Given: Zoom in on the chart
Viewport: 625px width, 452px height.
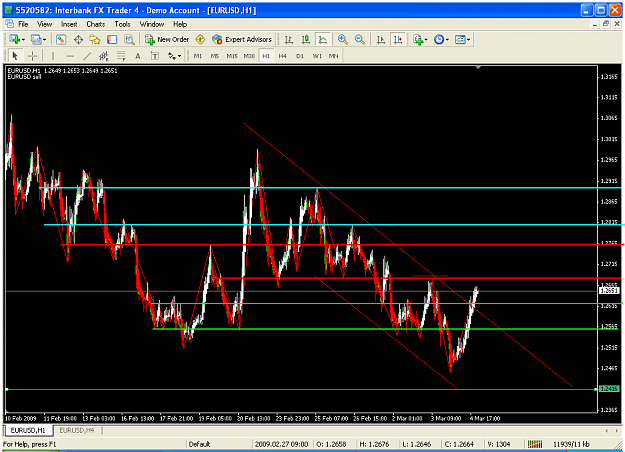Looking at the screenshot, I should [x=342, y=39].
